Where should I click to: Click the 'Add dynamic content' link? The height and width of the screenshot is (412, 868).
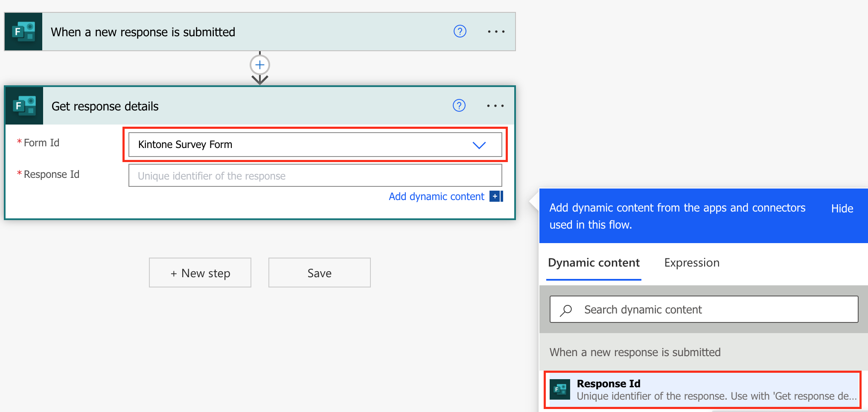coord(436,197)
